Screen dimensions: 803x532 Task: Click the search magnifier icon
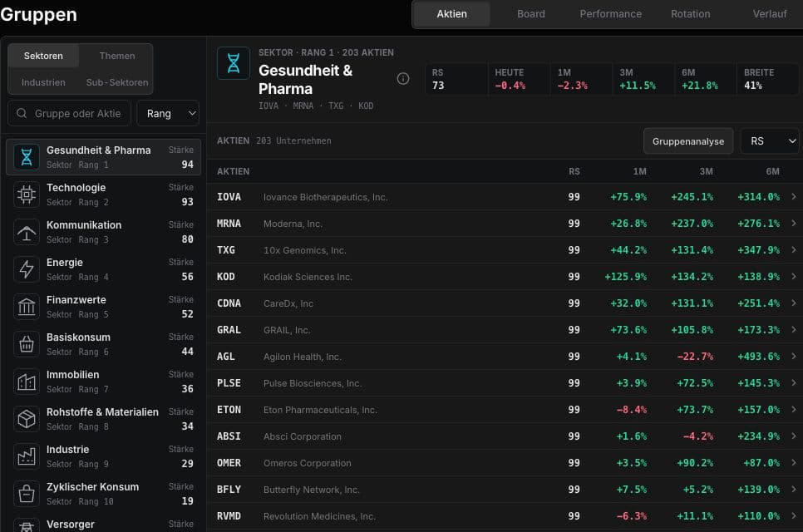click(x=22, y=113)
